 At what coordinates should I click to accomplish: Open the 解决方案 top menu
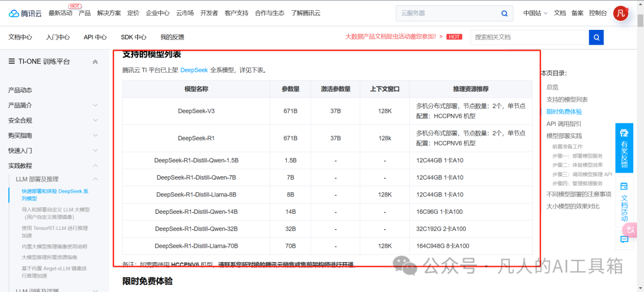109,13
